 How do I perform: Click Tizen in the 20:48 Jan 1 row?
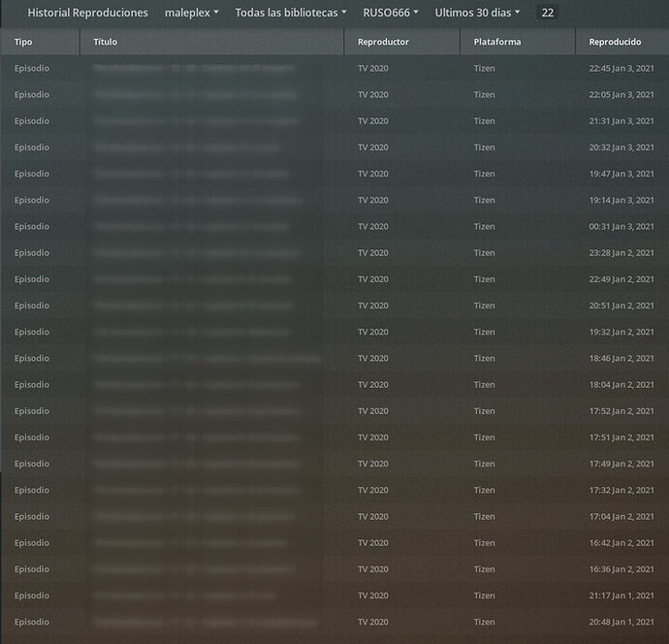click(484, 623)
